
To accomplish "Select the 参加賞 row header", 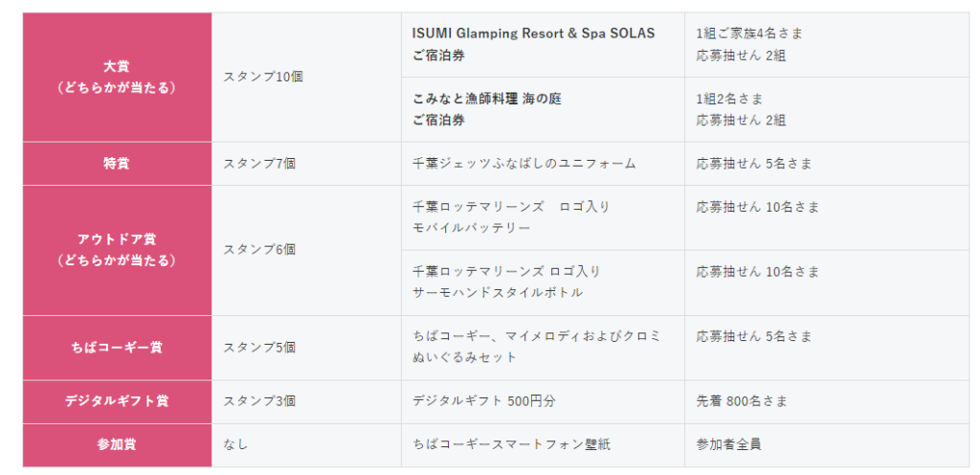I will 118,445.
